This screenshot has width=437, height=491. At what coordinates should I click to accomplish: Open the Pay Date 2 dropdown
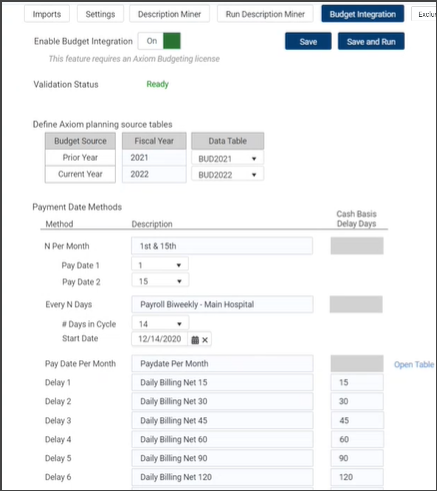tap(160, 281)
